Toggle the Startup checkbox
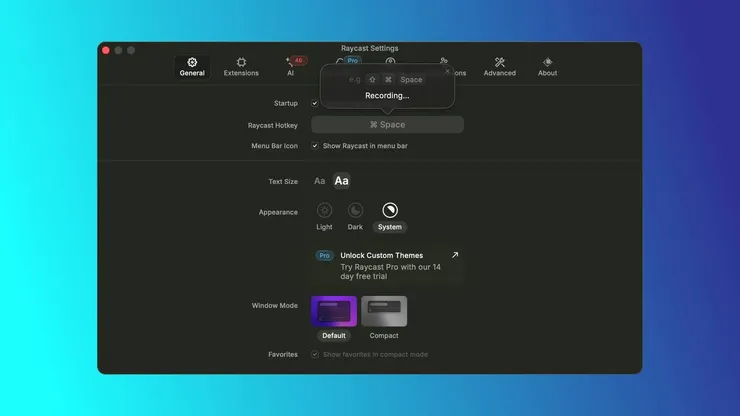Viewport: 740px width, 416px height. point(315,103)
